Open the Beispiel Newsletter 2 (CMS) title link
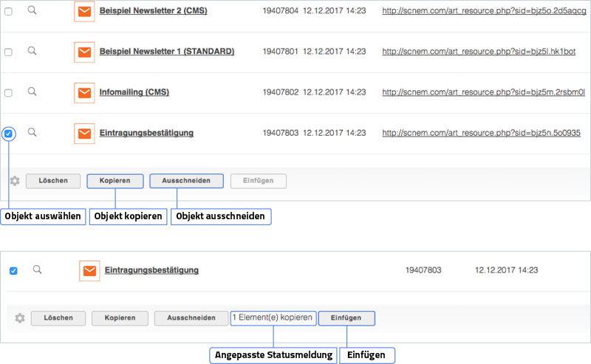The height and width of the screenshot is (364, 591). (x=153, y=11)
